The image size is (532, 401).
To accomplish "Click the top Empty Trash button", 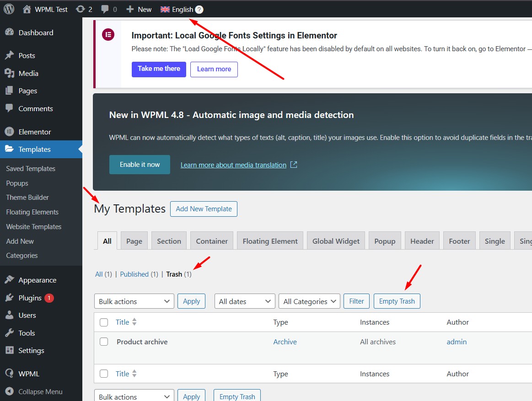I will (x=397, y=301).
